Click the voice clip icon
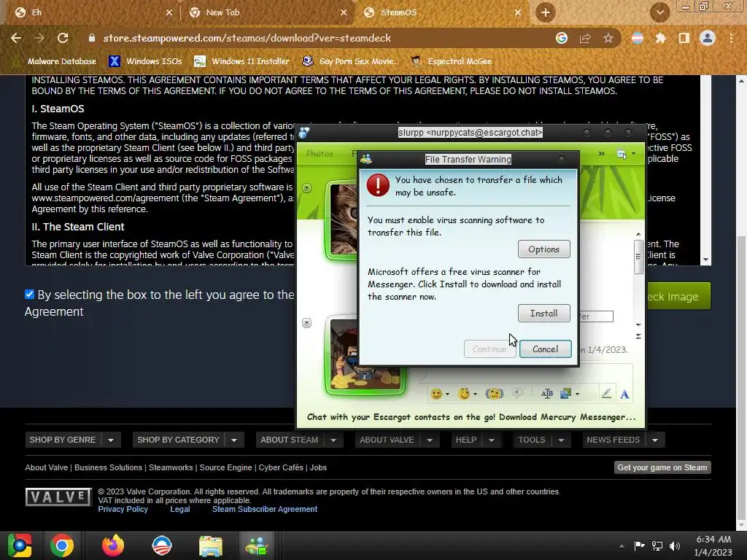 [x=517, y=394]
